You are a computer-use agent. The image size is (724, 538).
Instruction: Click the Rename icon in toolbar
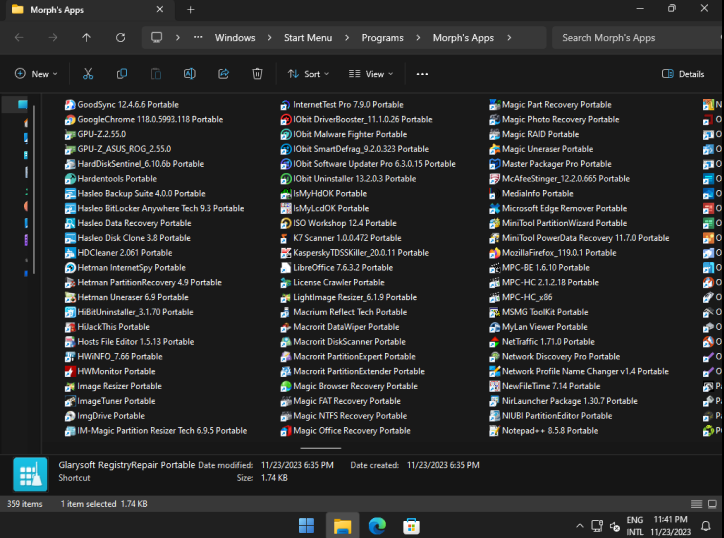click(190, 74)
